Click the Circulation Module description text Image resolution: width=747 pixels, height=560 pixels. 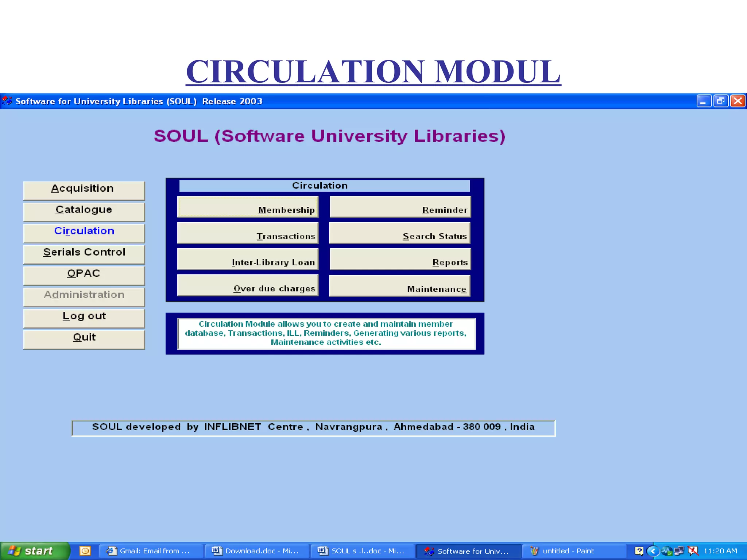click(326, 333)
